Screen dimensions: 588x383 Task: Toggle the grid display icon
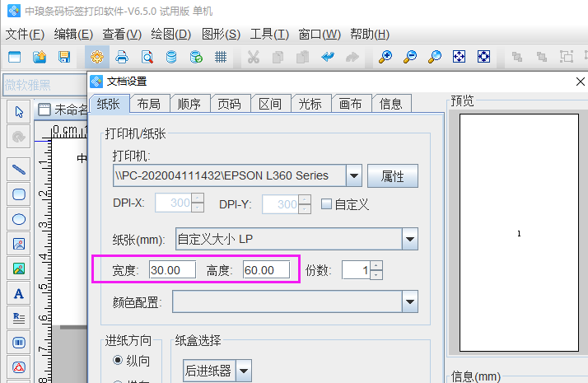pyautogui.click(x=221, y=57)
